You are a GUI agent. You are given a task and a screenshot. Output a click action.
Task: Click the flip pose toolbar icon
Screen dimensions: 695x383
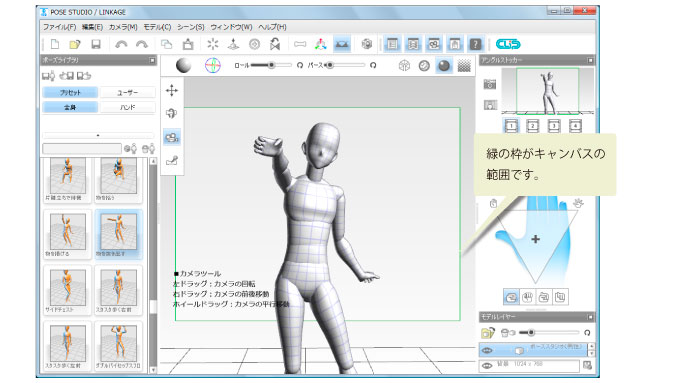coord(275,44)
